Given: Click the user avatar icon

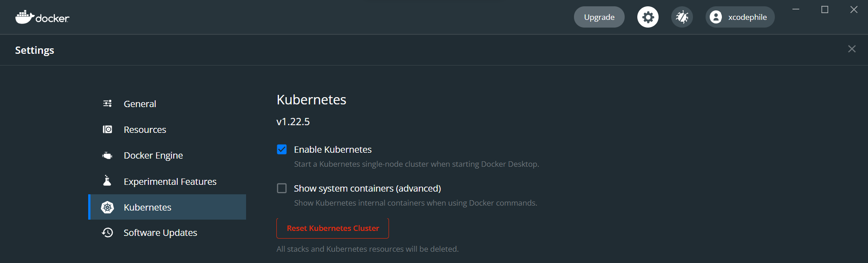Looking at the screenshot, I should 716,17.
